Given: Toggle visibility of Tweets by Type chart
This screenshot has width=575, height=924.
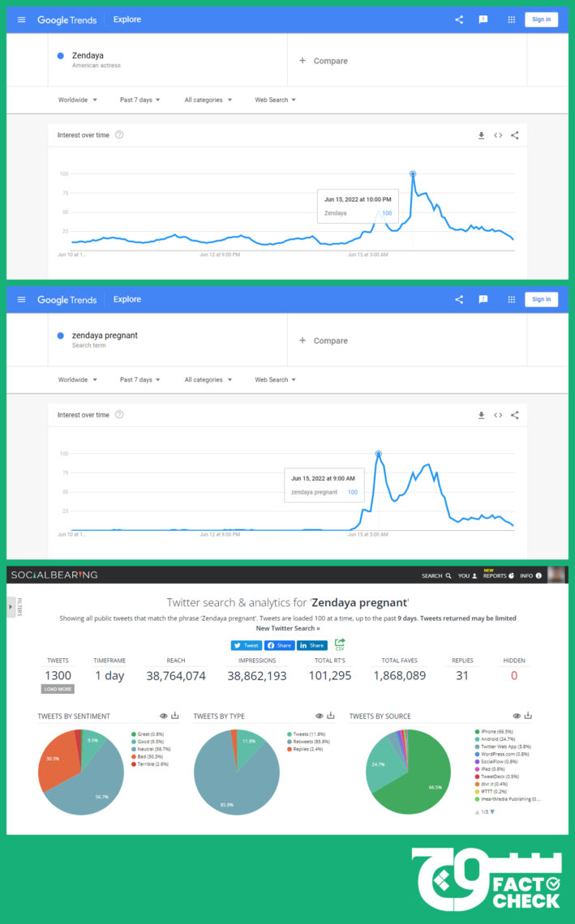Looking at the screenshot, I should coord(319,716).
